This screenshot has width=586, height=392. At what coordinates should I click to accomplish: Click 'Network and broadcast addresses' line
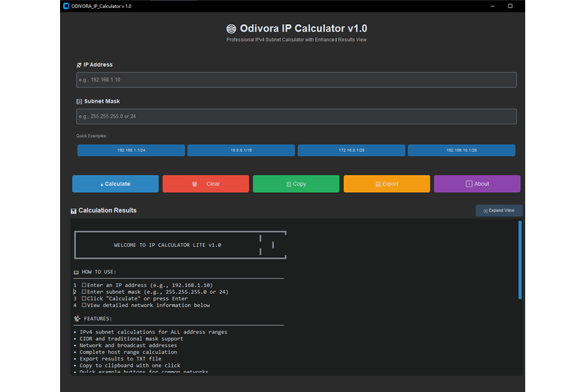tap(128, 345)
